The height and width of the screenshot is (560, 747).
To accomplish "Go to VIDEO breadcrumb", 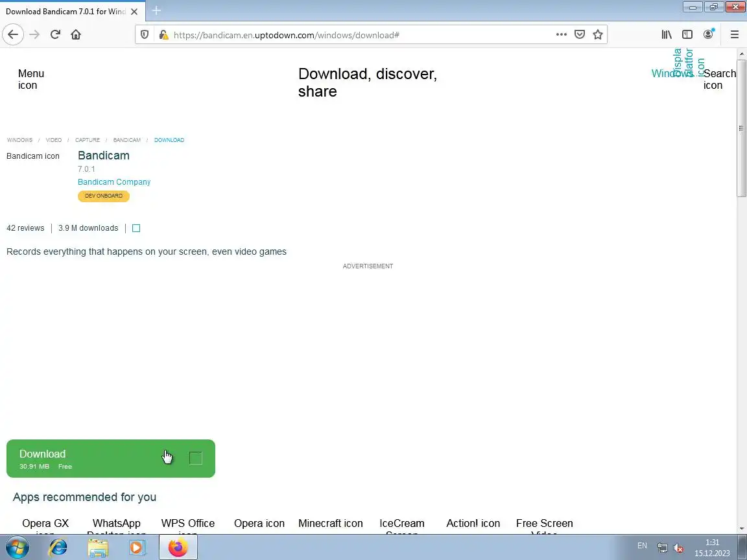I will tap(54, 140).
